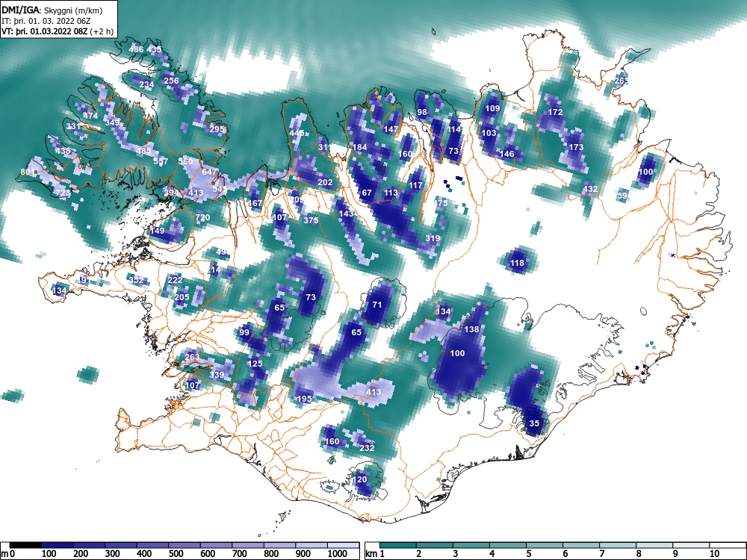The height and width of the screenshot is (560, 747).
Task: Click visibility value 173
Action: click(x=576, y=147)
